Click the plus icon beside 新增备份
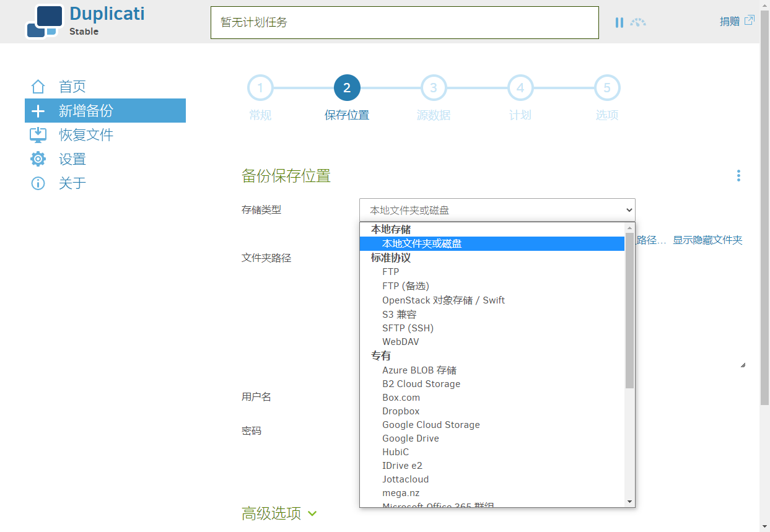 tap(38, 111)
